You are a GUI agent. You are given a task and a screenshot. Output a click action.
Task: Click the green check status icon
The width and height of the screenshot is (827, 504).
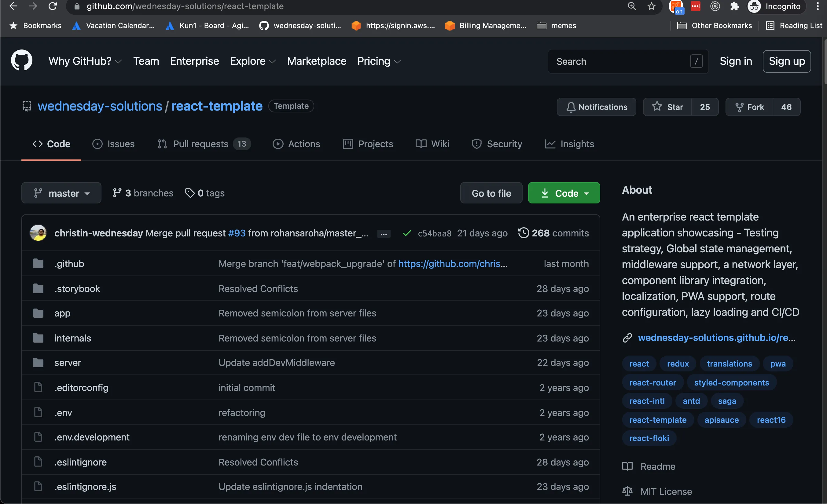point(407,233)
